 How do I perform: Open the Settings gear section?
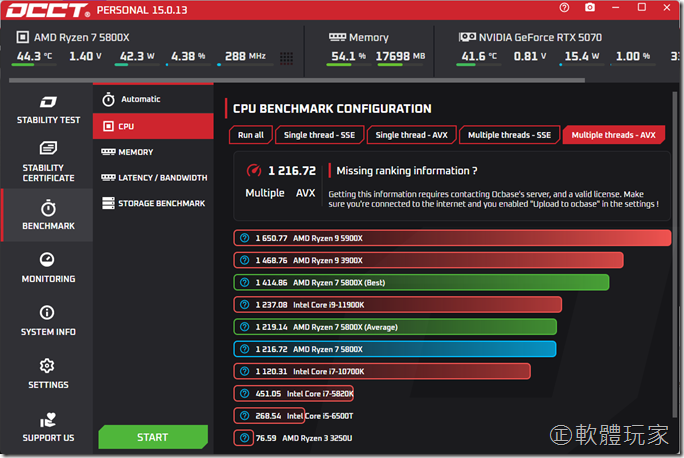coord(48,374)
